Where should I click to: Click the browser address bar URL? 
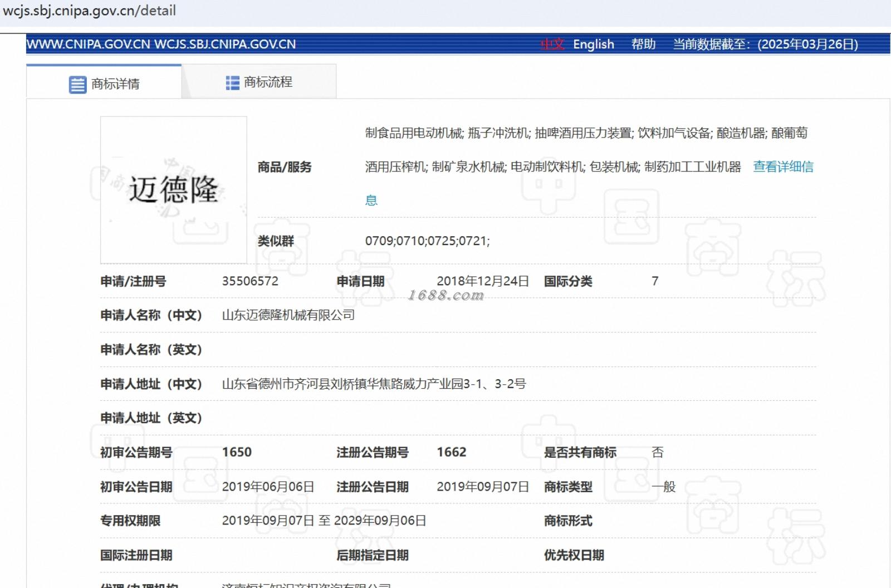(90, 11)
